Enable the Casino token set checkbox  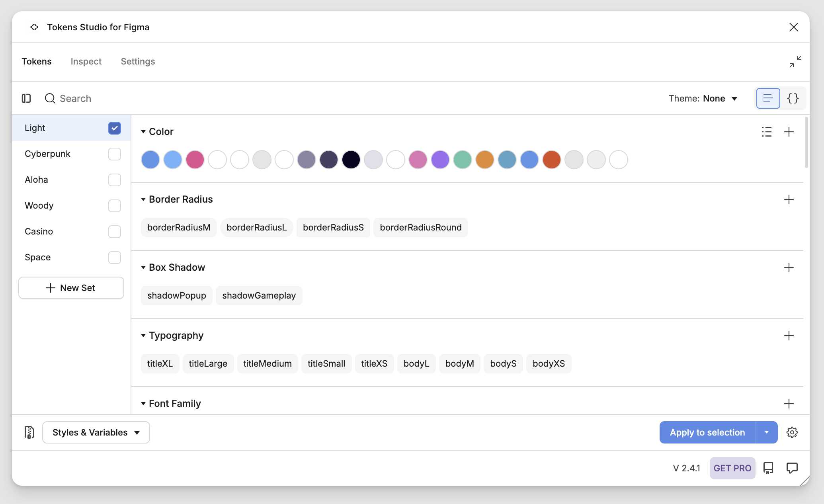[115, 232]
